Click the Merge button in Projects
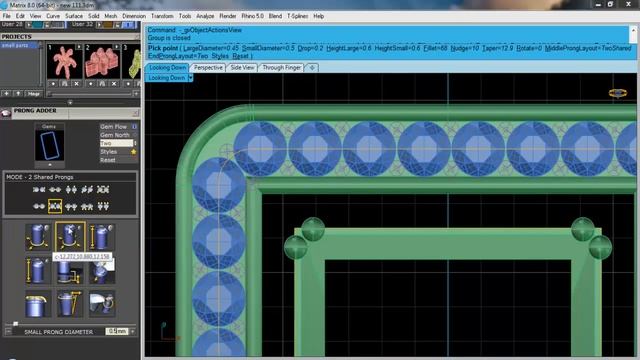640x360 pixels. pos(34,94)
